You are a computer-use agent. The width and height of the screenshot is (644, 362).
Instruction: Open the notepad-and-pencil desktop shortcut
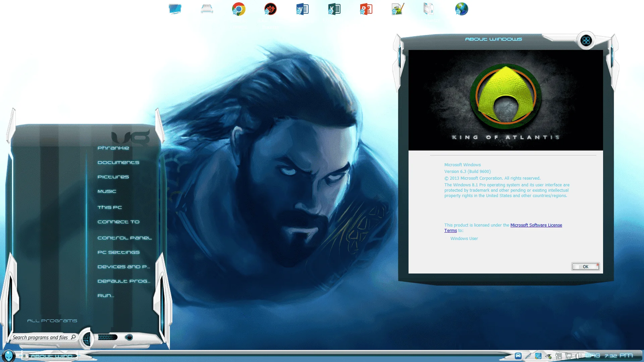[x=398, y=9]
